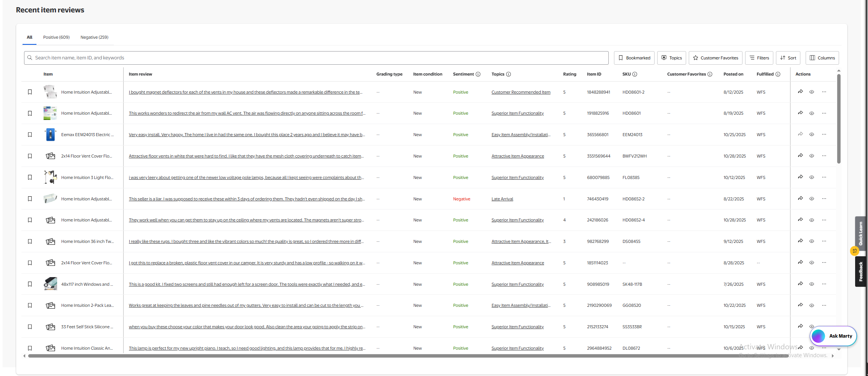The image size is (868, 376).
Task: Bookmark the Home Intuition 36 inch Tw row
Action: 30,241
